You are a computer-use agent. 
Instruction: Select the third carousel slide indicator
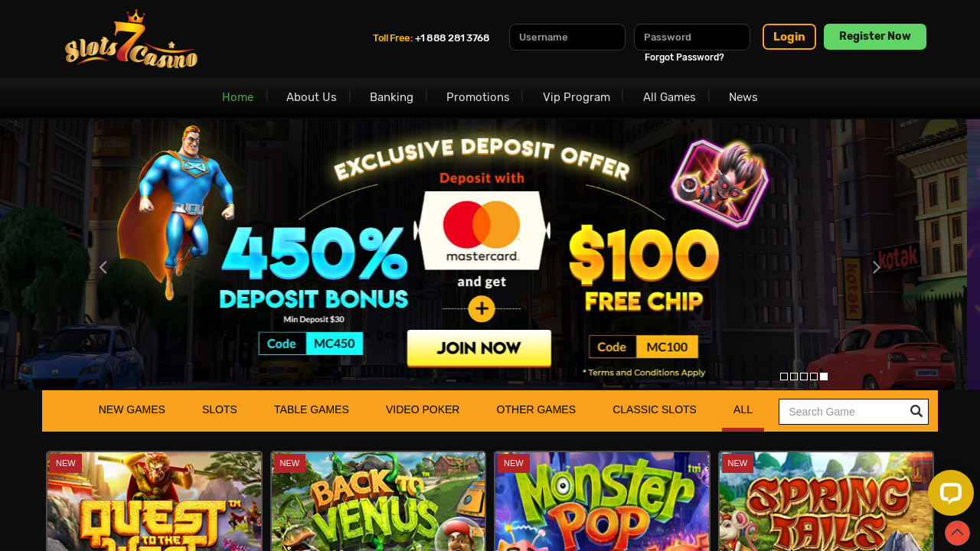[x=804, y=377]
